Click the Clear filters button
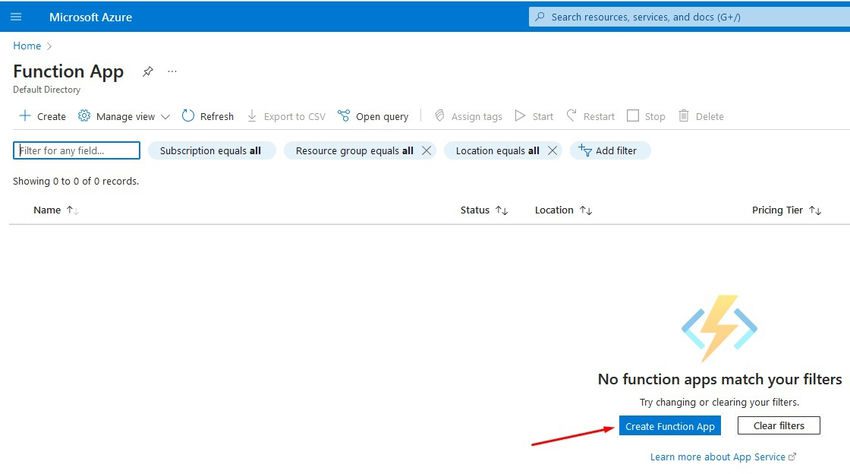 (778, 426)
